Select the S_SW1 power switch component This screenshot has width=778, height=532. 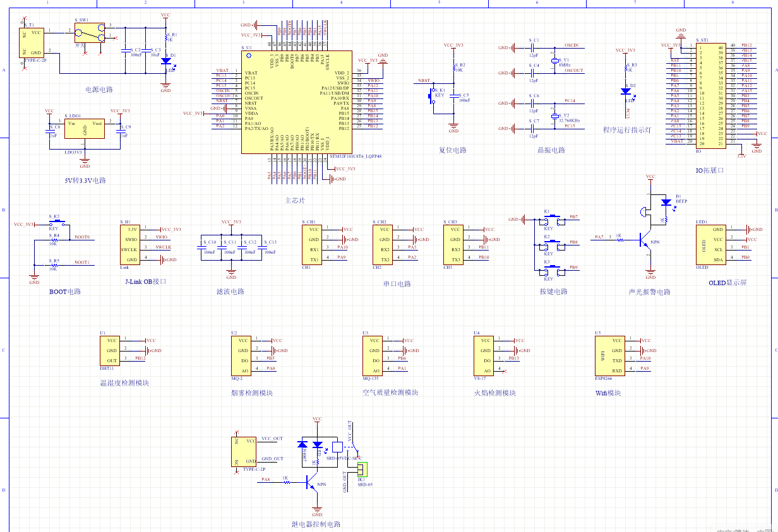click(89, 33)
